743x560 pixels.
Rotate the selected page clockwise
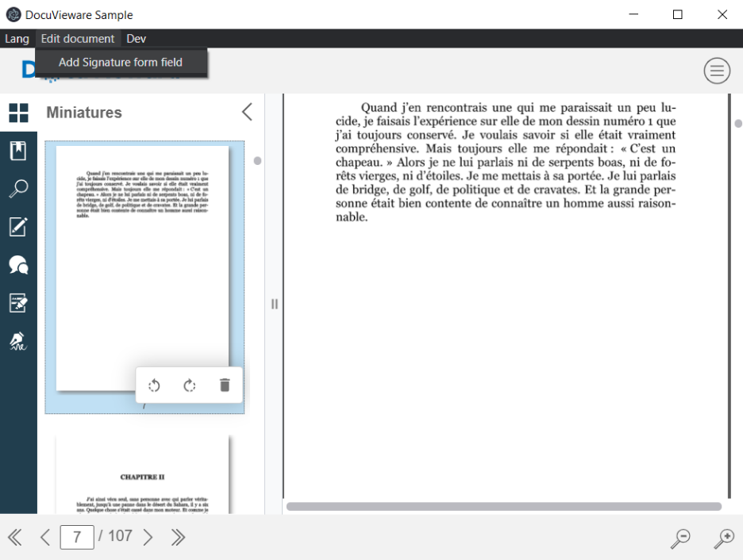pos(189,385)
